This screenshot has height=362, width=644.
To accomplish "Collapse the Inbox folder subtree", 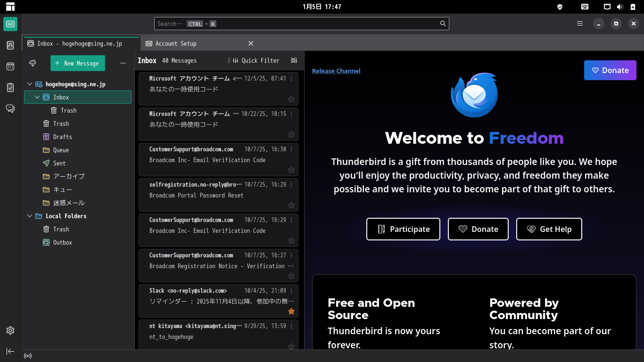I will coord(37,98).
